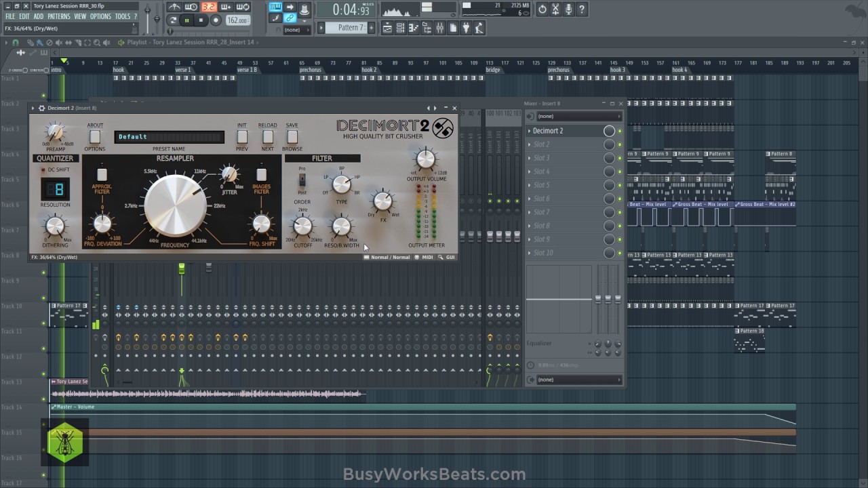Open the help question mark icon
The height and width of the screenshot is (488, 868).
(582, 9)
